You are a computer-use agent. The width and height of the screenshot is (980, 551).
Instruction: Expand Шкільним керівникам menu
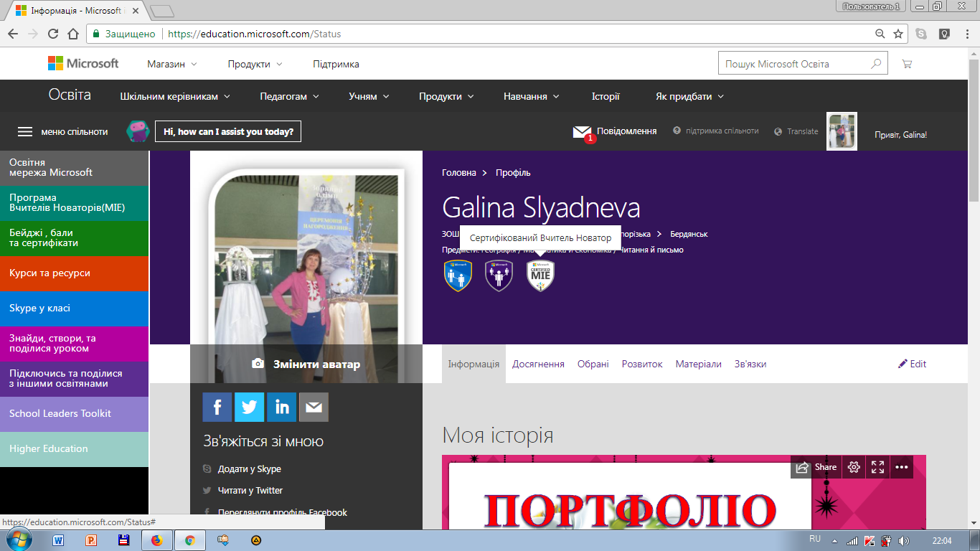[x=175, y=96]
